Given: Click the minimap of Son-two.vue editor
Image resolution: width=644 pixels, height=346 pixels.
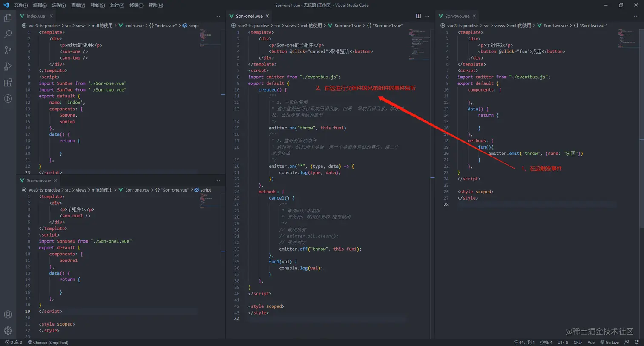Looking at the screenshot, I should (x=628, y=39).
